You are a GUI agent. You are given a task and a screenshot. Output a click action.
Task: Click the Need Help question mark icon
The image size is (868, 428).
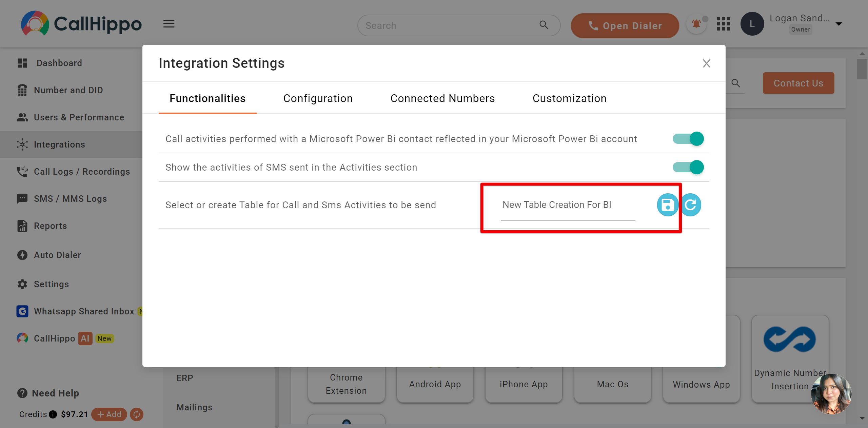(22, 393)
